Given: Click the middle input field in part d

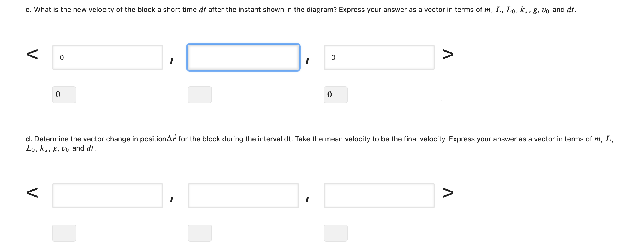Looking at the screenshot, I should [x=243, y=195].
